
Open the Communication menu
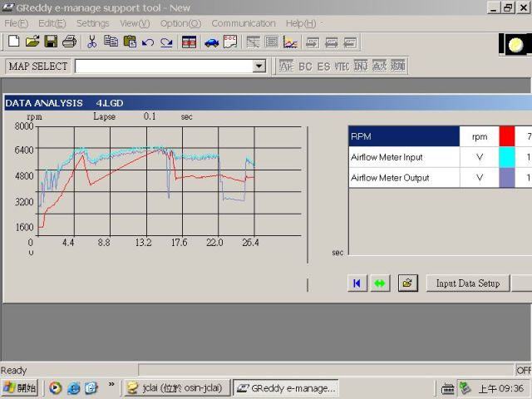click(x=243, y=23)
